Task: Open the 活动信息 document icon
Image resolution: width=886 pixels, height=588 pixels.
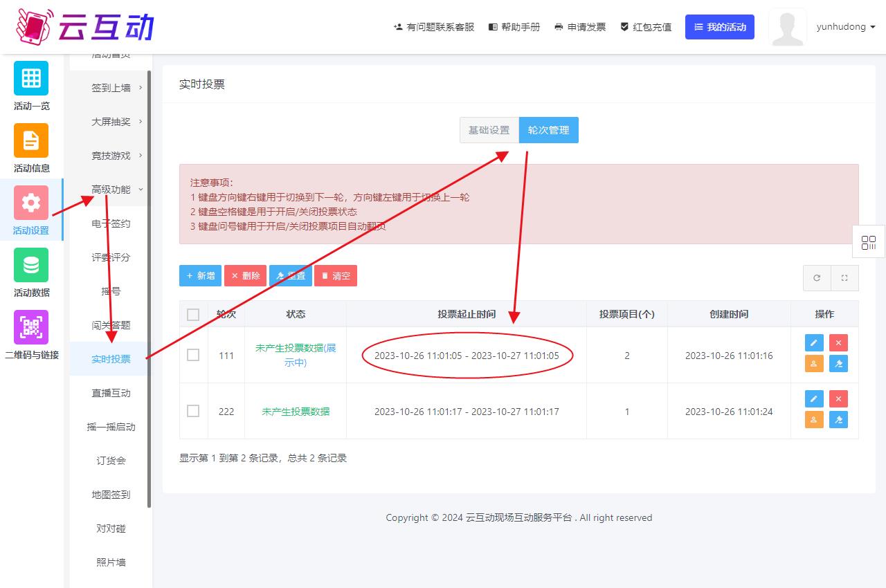Action: tap(31, 140)
